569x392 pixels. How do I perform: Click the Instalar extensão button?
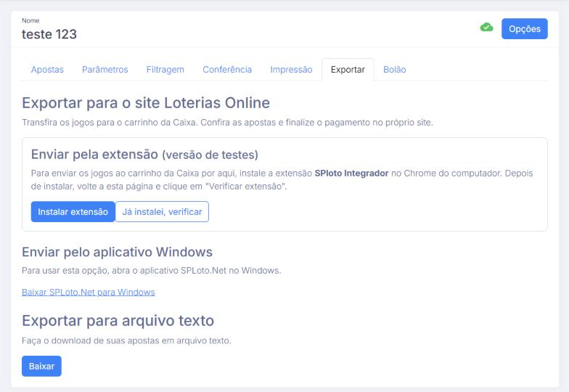coord(73,212)
